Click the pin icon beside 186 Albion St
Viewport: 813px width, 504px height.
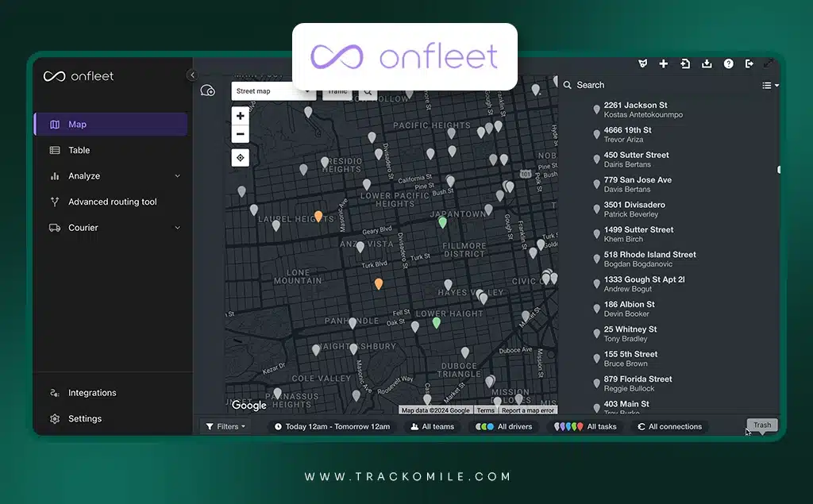pyautogui.click(x=596, y=309)
